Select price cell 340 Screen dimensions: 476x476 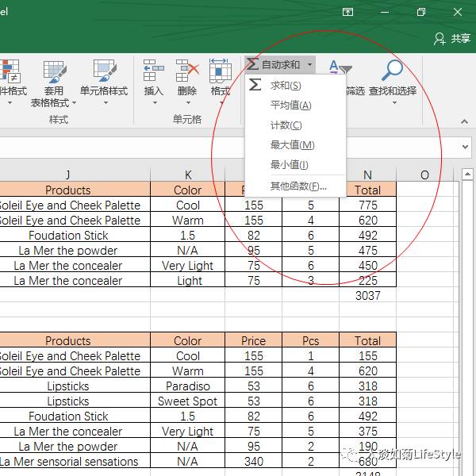click(x=254, y=462)
